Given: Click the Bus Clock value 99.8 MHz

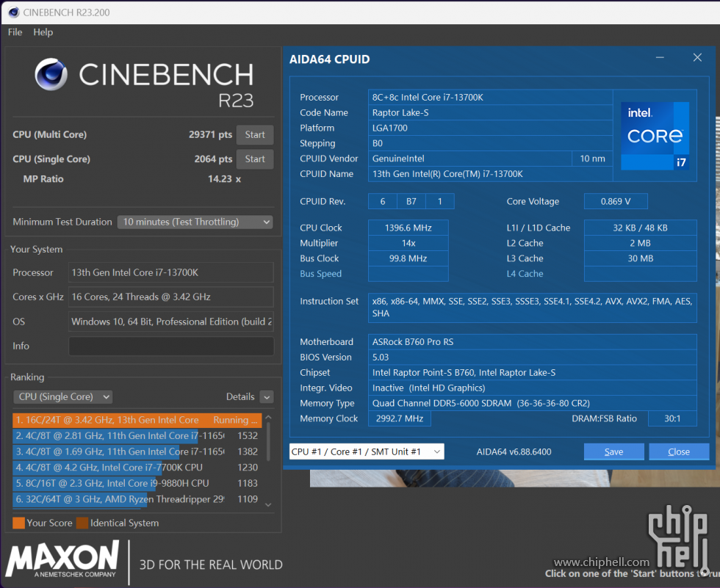Looking at the screenshot, I should (x=408, y=258).
